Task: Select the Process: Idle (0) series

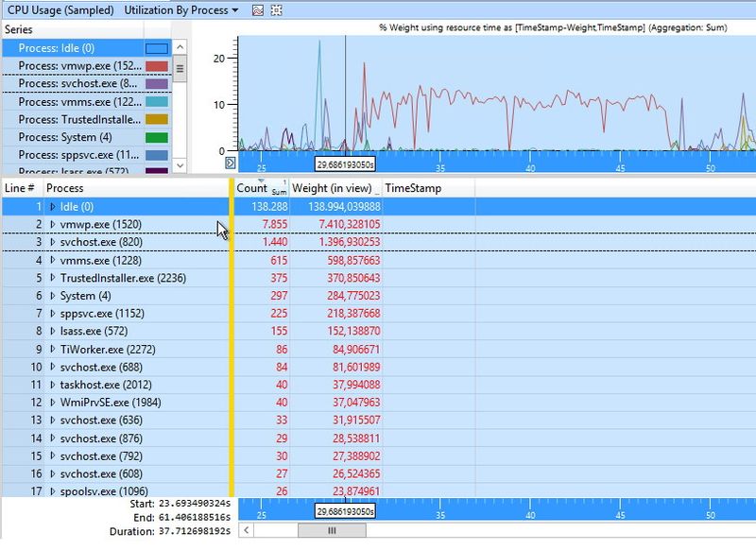Action: pyautogui.click(x=87, y=48)
